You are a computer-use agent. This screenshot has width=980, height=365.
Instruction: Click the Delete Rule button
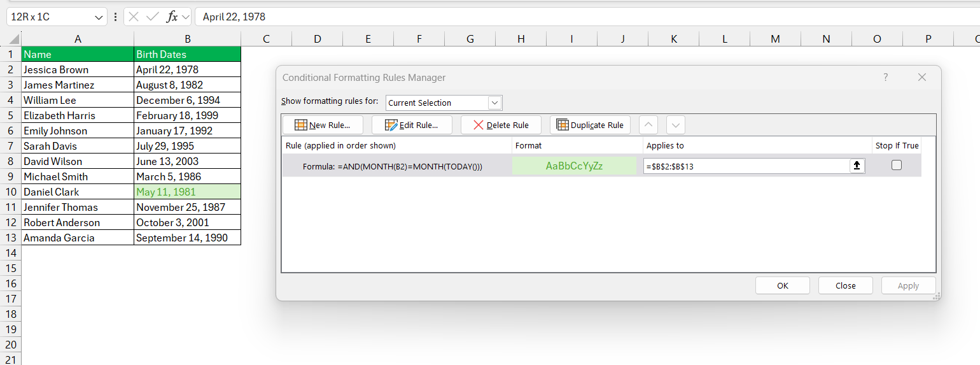pyautogui.click(x=501, y=125)
